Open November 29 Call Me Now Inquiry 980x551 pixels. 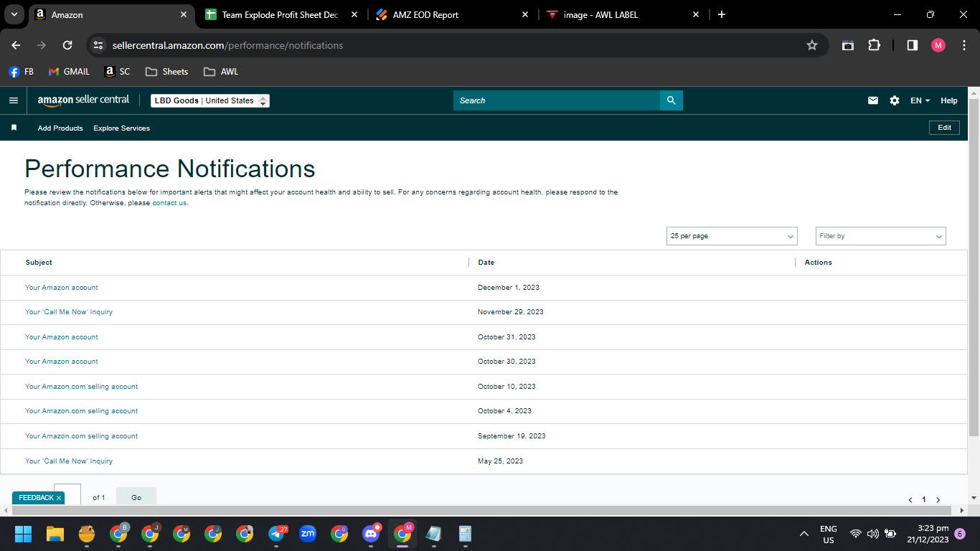coord(69,312)
